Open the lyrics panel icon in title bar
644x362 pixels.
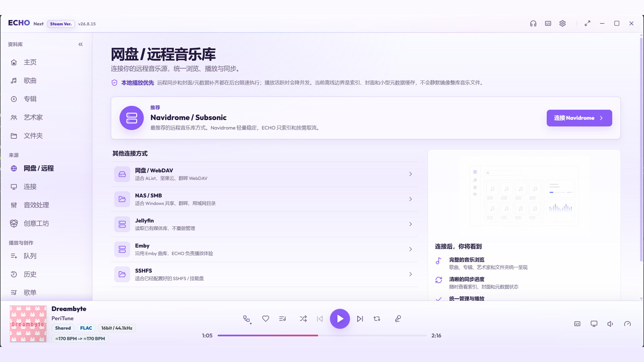point(548,23)
